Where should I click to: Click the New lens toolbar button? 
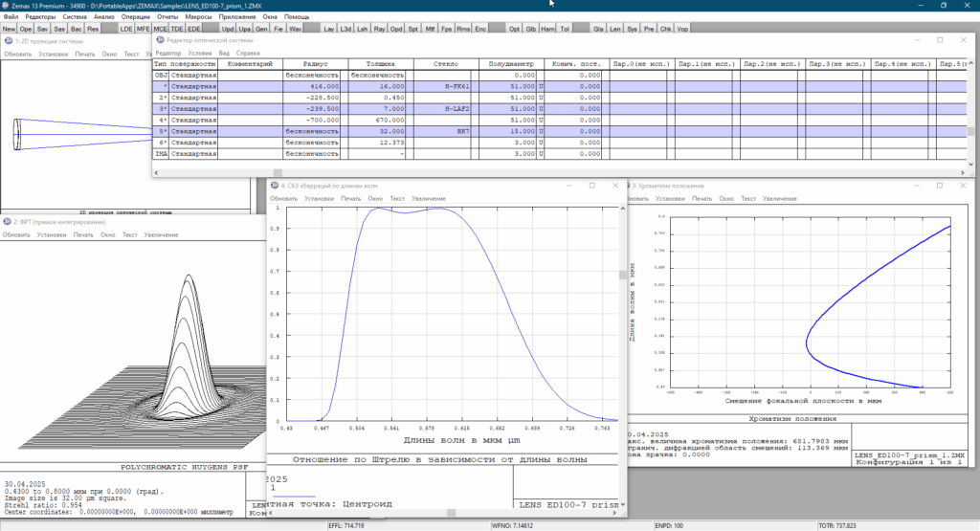coord(9,30)
